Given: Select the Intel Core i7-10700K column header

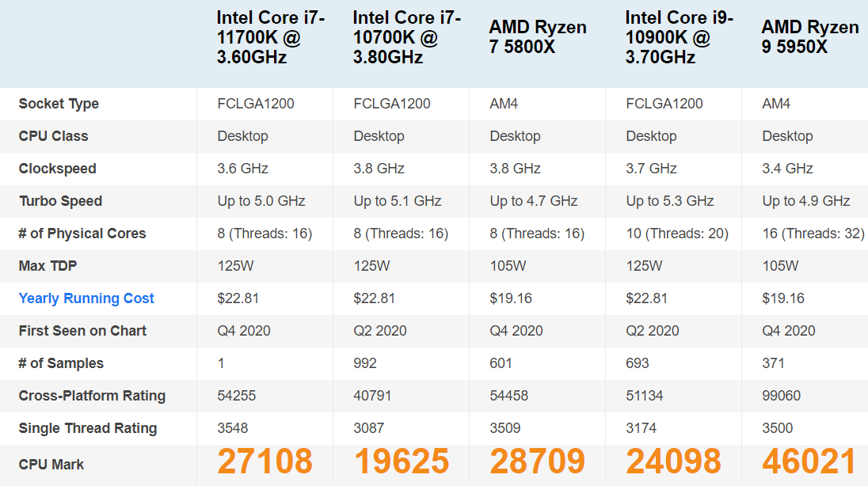Looking at the screenshot, I should point(407,37).
